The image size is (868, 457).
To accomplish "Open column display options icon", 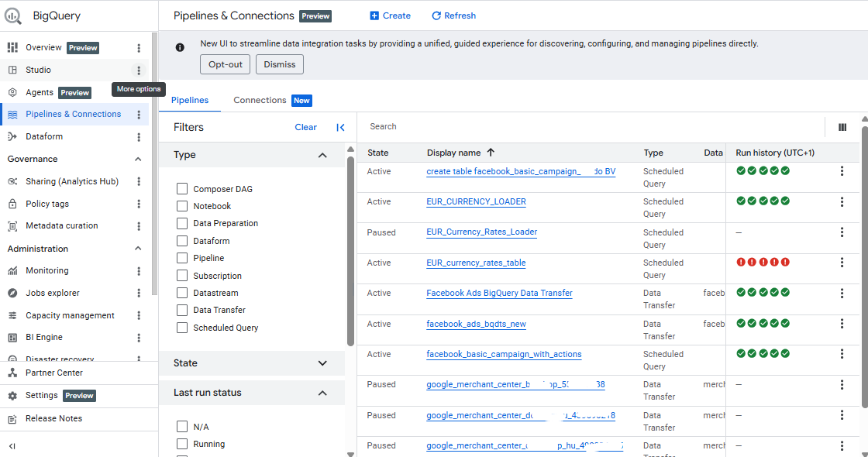I will 842,127.
